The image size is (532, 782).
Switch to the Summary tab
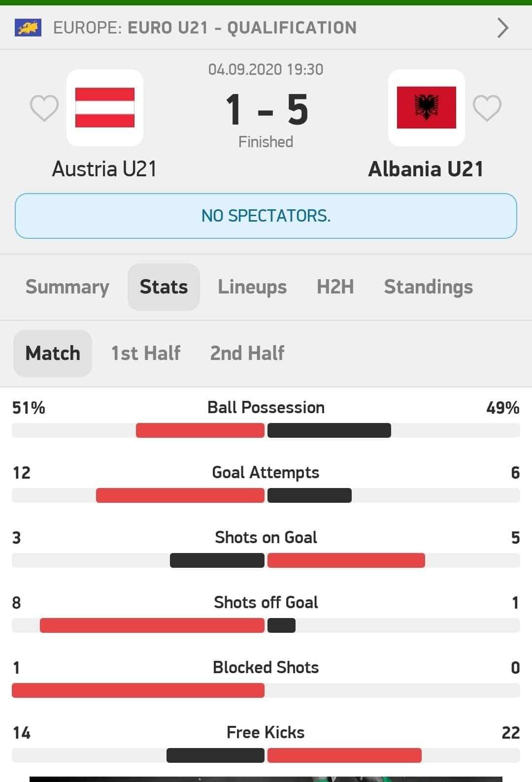tap(67, 287)
